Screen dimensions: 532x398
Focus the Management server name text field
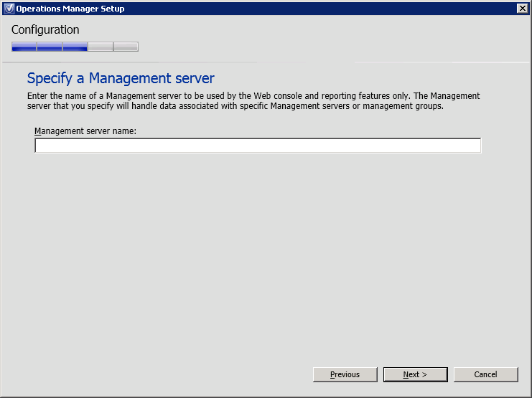tap(257, 146)
